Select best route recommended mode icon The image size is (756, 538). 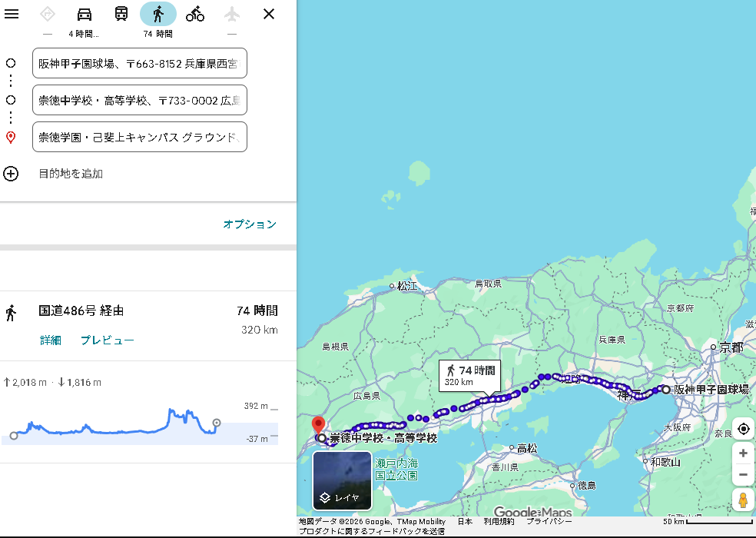click(48, 14)
